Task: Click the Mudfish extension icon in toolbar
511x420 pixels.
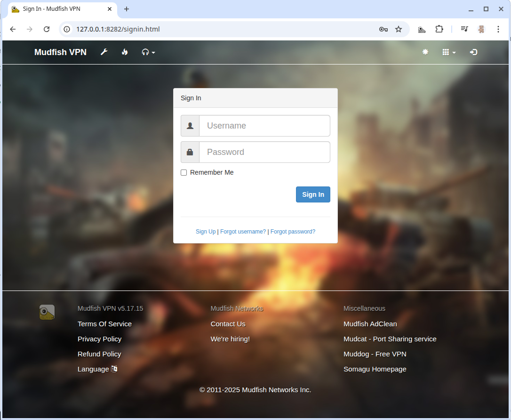Action: pos(422,29)
